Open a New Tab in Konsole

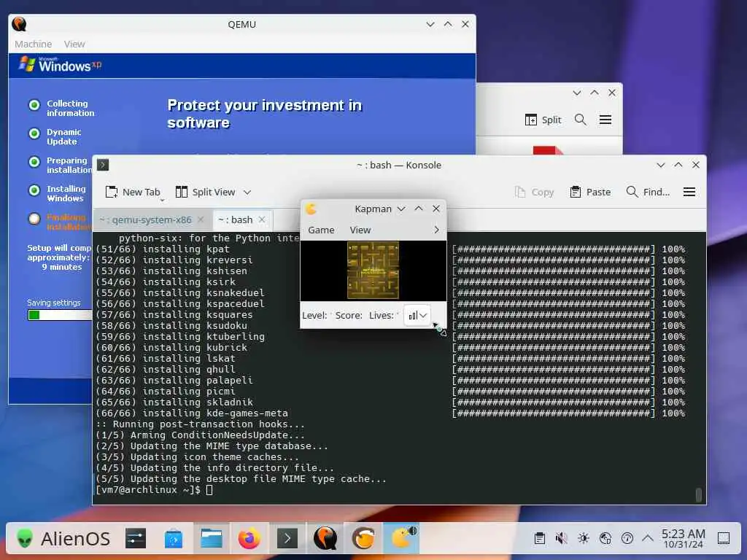point(133,192)
